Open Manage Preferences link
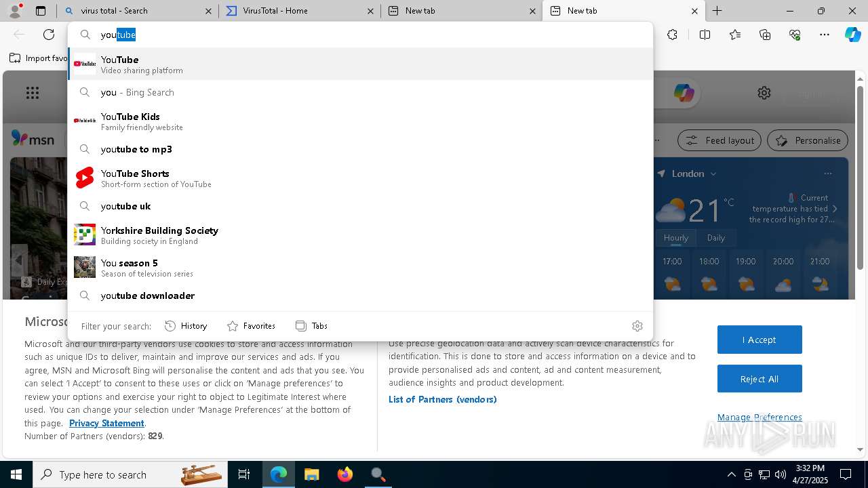The height and width of the screenshot is (488, 868). [x=759, y=418]
